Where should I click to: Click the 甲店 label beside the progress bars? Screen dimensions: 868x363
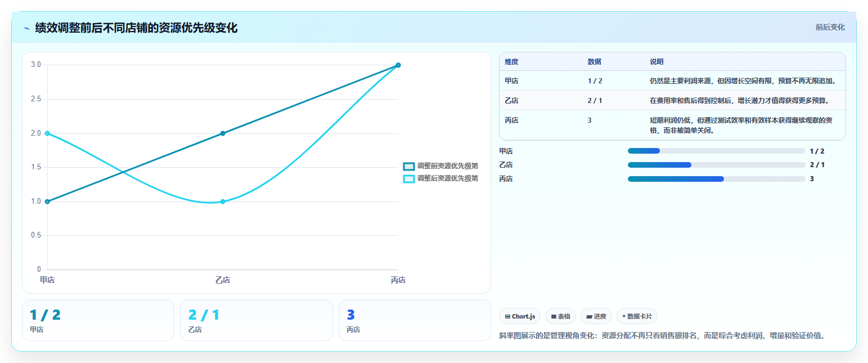pyautogui.click(x=506, y=151)
